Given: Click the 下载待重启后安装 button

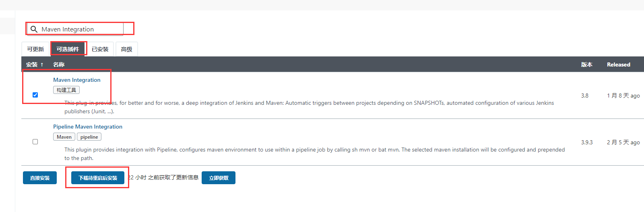Looking at the screenshot, I should (98, 178).
